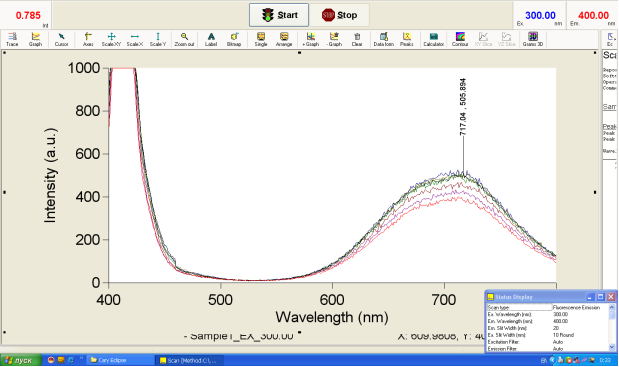This screenshot has height=367, width=619.
Task: Click the Bitmap tool icon
Action: click(234, 39)
